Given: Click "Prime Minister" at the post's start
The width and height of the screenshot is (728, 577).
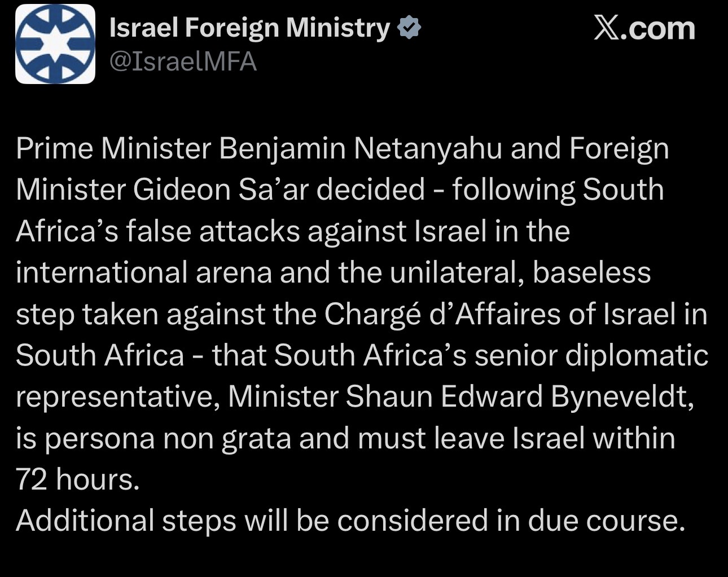Looking at the screenshot, I should (x=113, y=148).
